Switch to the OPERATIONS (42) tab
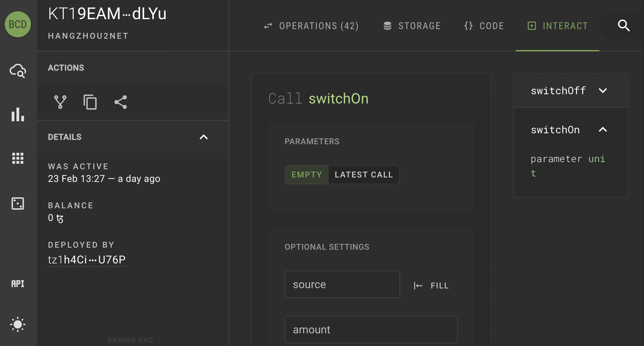 [311, 26]
